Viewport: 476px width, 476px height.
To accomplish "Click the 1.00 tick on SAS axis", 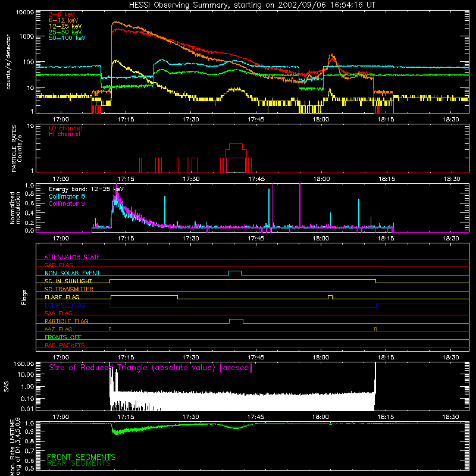I will [27, 387].
